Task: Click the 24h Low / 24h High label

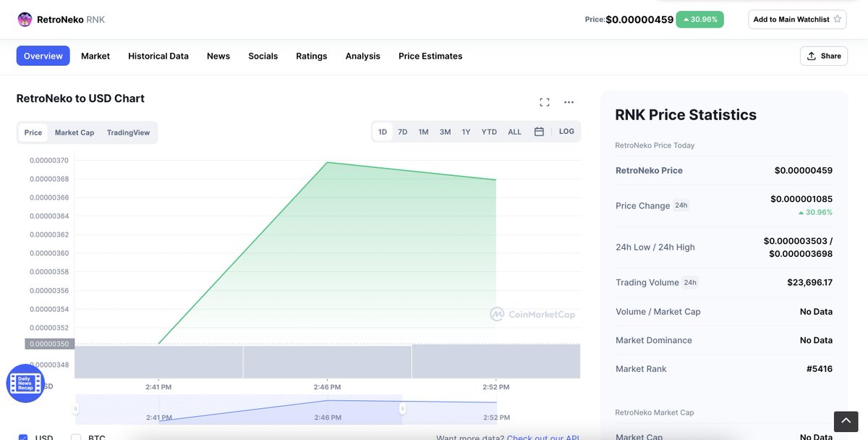Action: click(655, 247)
